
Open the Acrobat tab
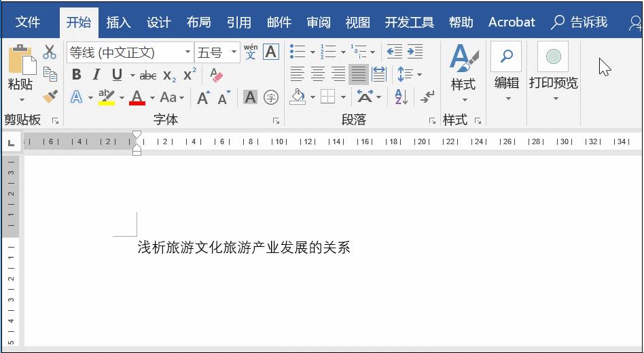(512, 22)
